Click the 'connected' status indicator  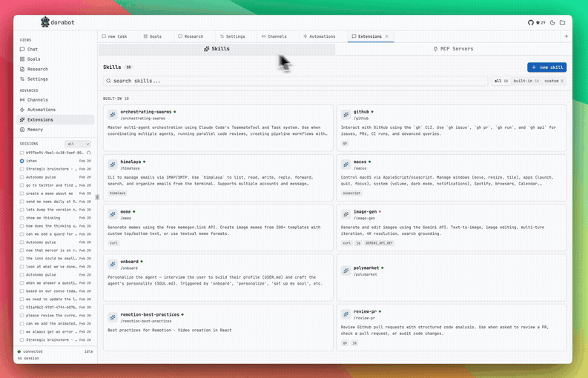pos(30,351)
